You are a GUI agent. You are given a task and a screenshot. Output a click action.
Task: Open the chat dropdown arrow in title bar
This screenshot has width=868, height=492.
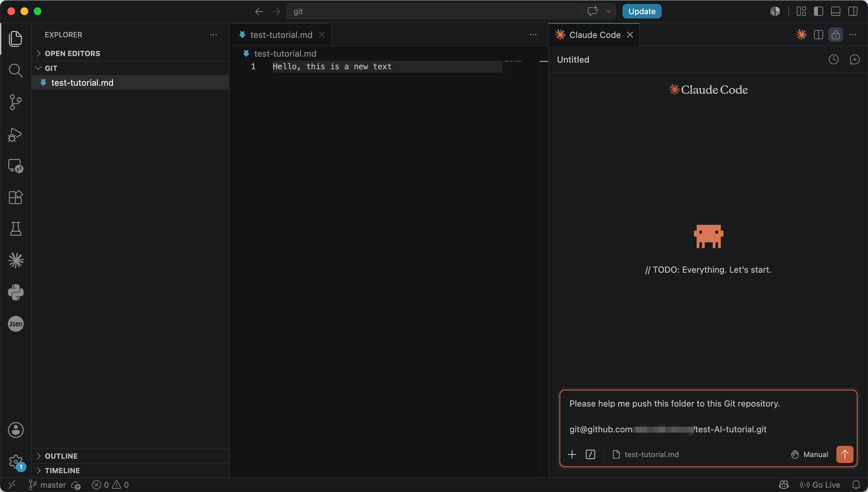[608, 12]
